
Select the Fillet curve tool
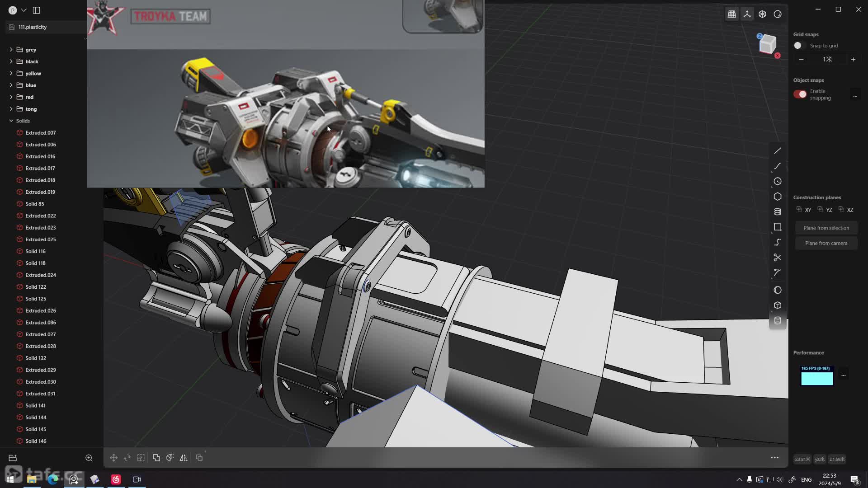click(x=777, y=272)
